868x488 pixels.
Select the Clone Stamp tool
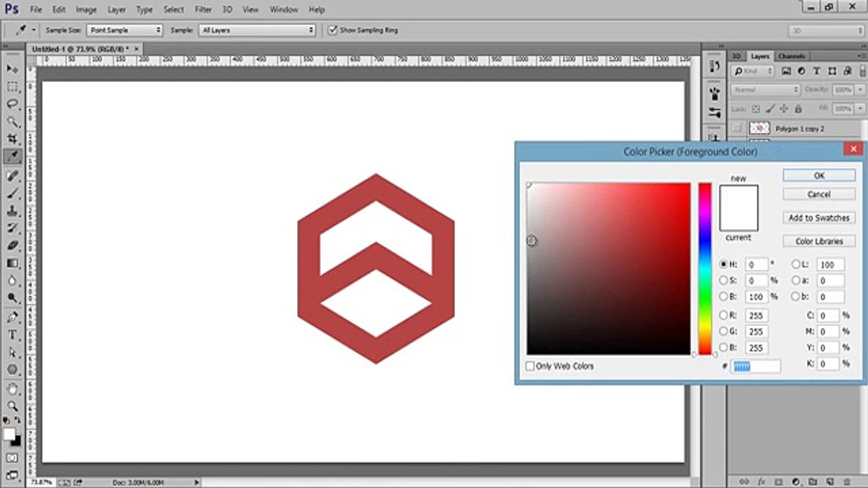click(x=12, y=211)
